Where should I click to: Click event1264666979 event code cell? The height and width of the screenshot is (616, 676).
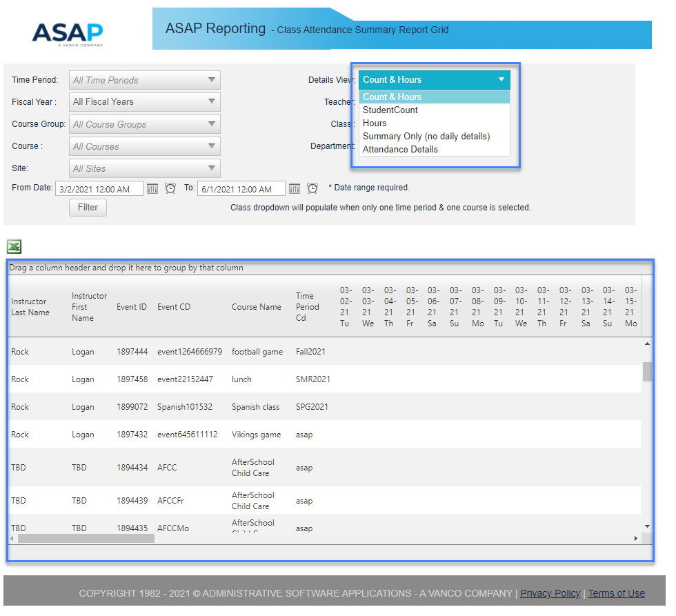pyautogui.click(x=190, y=352)
